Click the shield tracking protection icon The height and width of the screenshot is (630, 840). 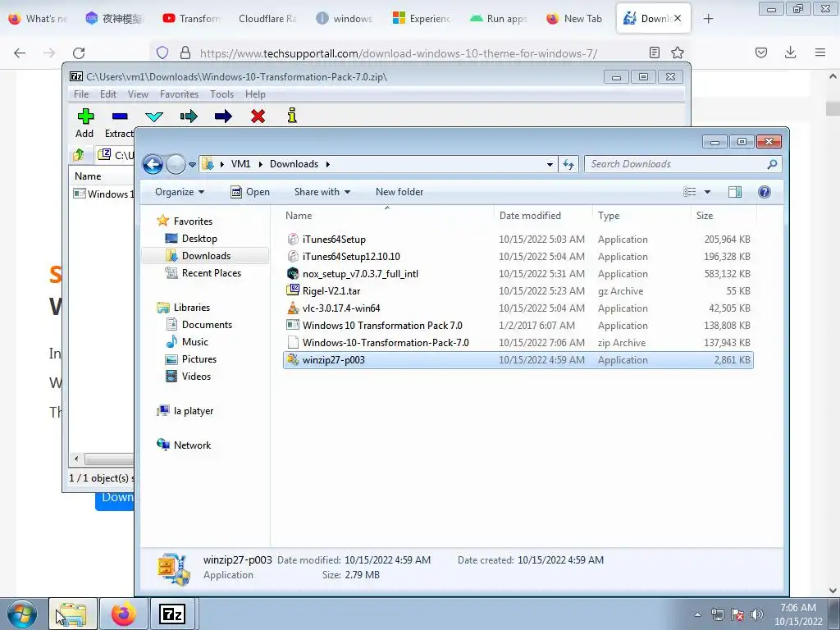click(162, 52)
